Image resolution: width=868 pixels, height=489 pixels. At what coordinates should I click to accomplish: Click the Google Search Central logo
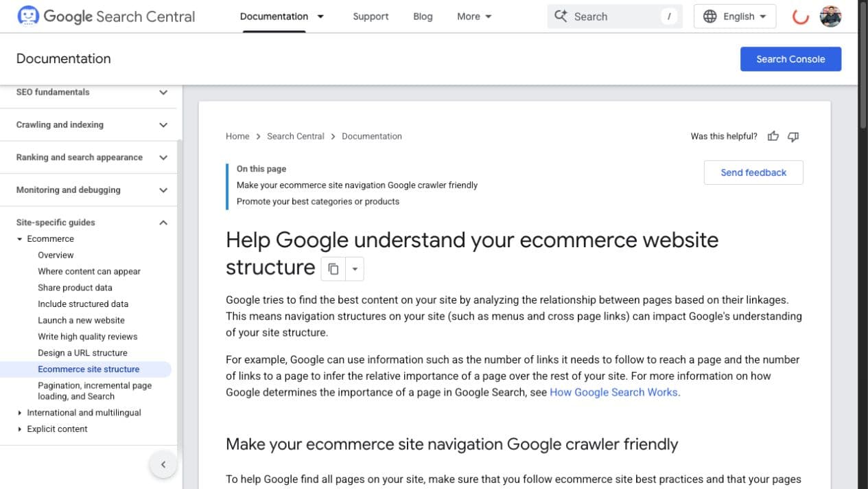pos(106,16)
